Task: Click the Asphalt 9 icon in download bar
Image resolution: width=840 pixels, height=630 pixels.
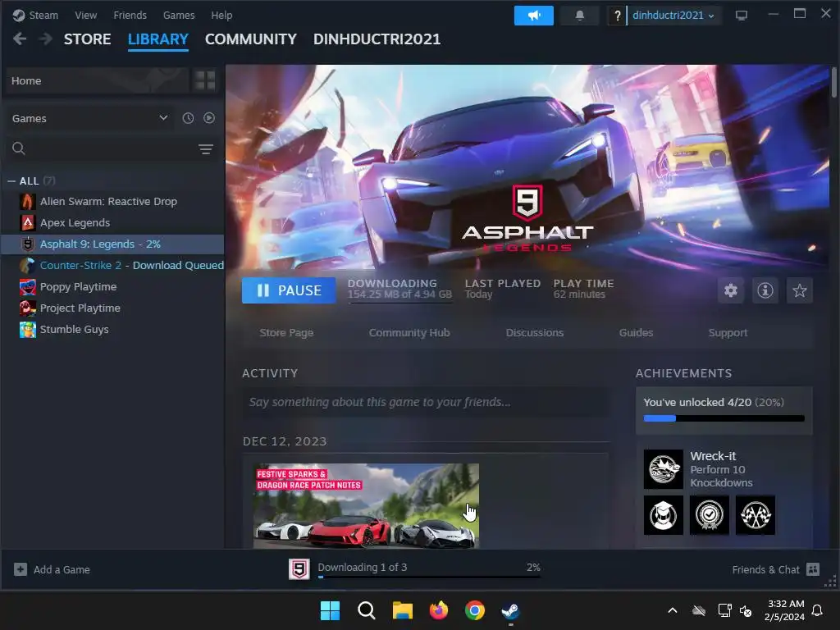Action: coord(299,569)
